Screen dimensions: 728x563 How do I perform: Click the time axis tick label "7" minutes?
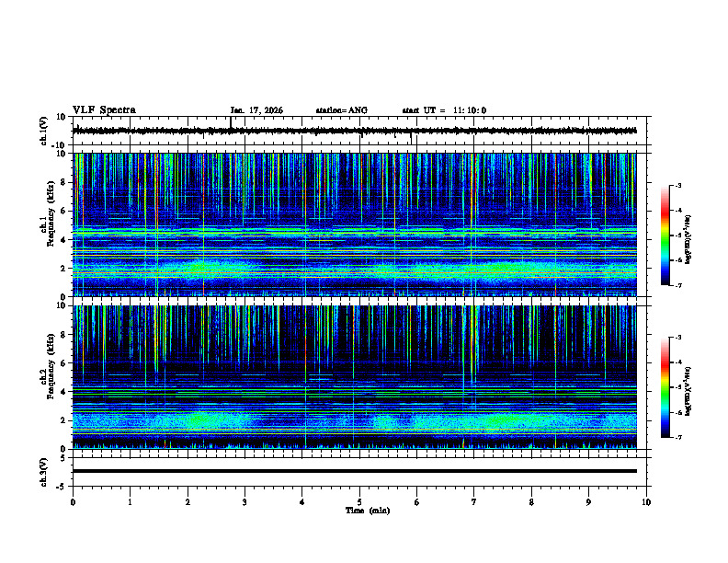click(x=474, y=502)
